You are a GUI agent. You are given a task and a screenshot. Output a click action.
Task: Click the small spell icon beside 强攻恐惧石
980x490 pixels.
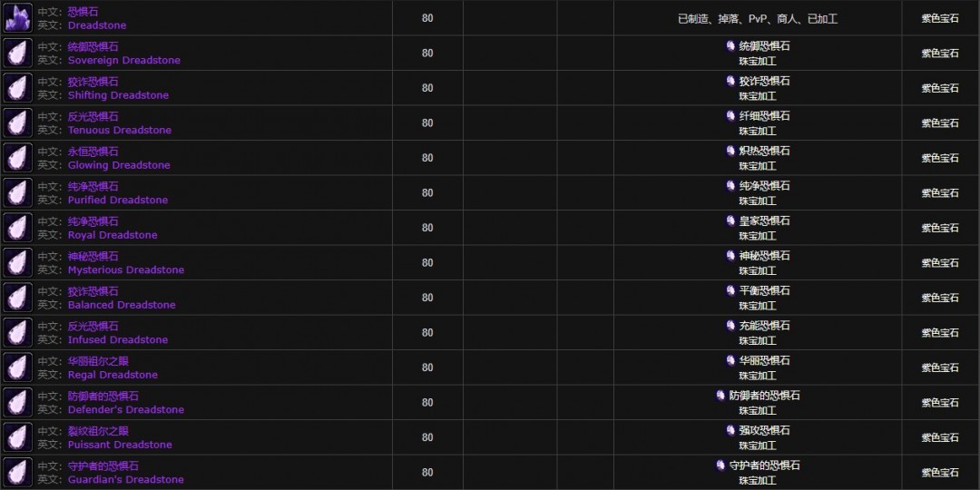click(730, 430)
